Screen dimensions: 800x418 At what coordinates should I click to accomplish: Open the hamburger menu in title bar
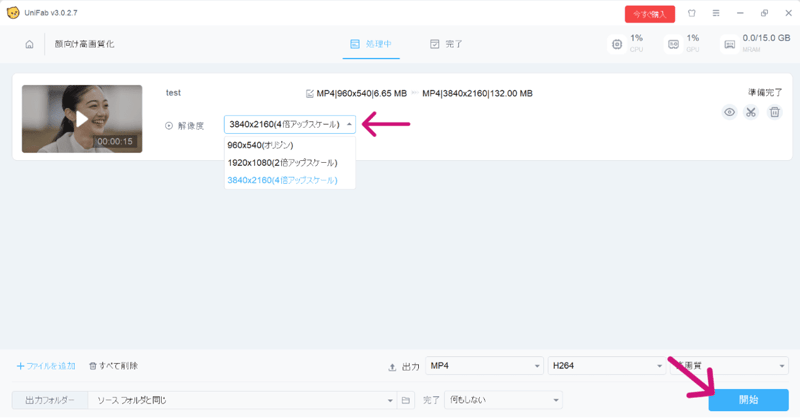(716, 13)
